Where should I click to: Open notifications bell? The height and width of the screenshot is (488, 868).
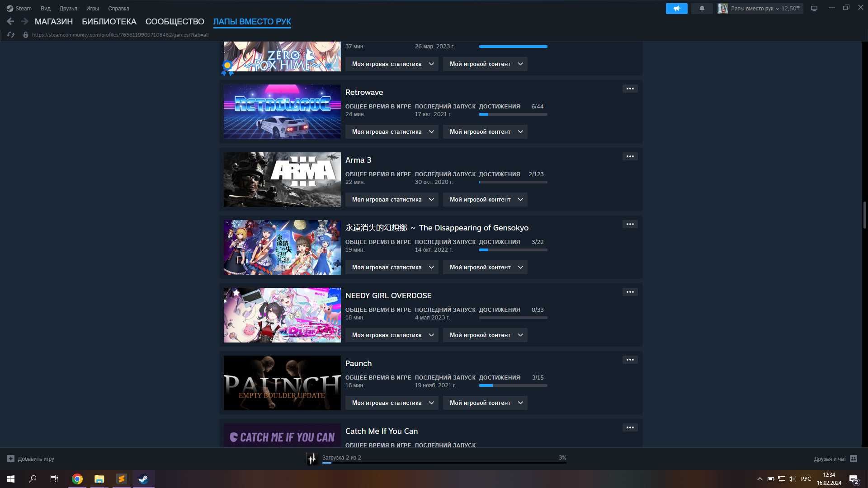[x=702, y=9]
